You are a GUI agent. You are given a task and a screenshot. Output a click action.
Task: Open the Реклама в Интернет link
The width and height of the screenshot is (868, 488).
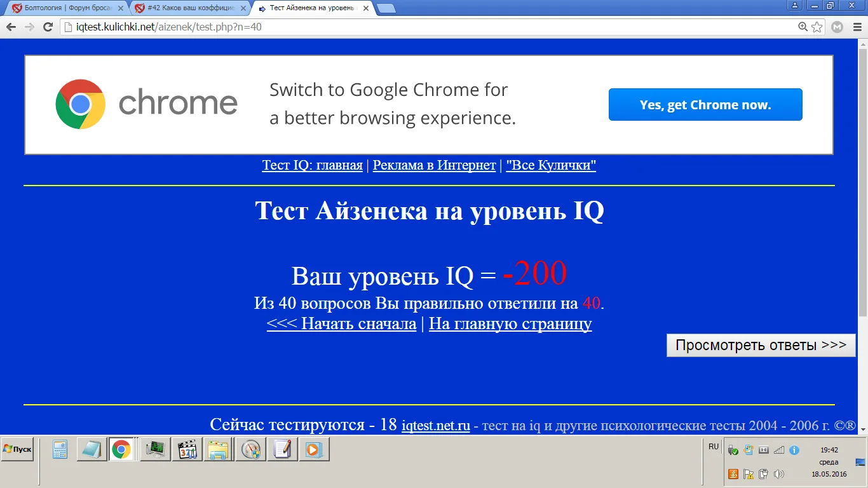click(434, 165)
